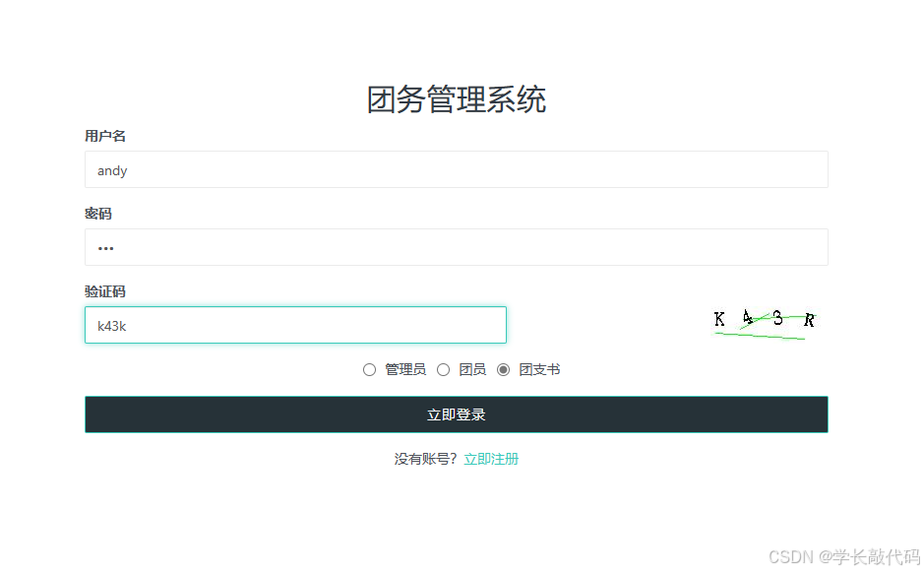Screen dimensions: 924x572
Task: Focus the password input field
Action: 457,247
